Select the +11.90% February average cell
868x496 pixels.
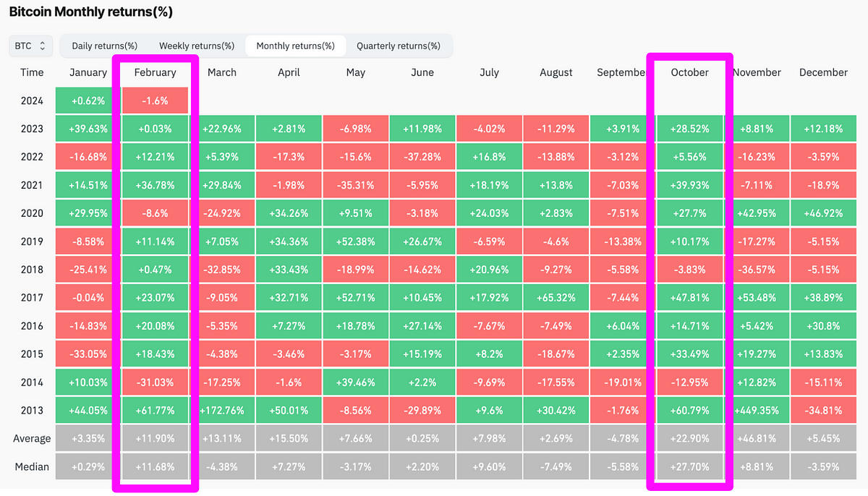155,438
